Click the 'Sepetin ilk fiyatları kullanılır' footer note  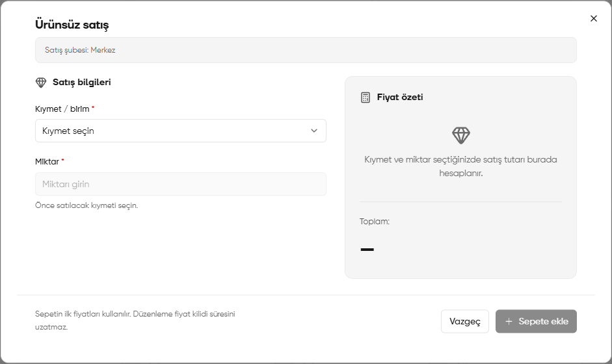[135, 320]
